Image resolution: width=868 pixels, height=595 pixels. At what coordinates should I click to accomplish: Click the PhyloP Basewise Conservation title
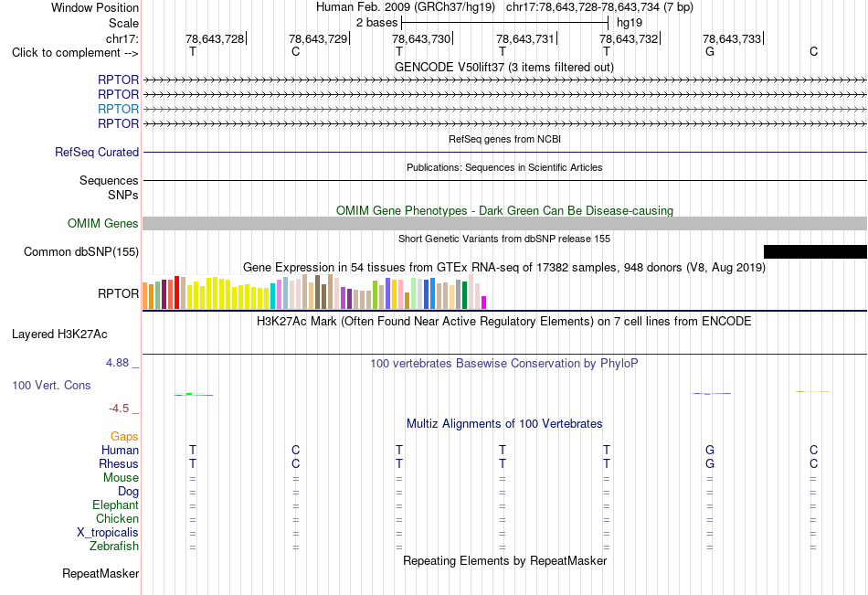pos(504,364)
